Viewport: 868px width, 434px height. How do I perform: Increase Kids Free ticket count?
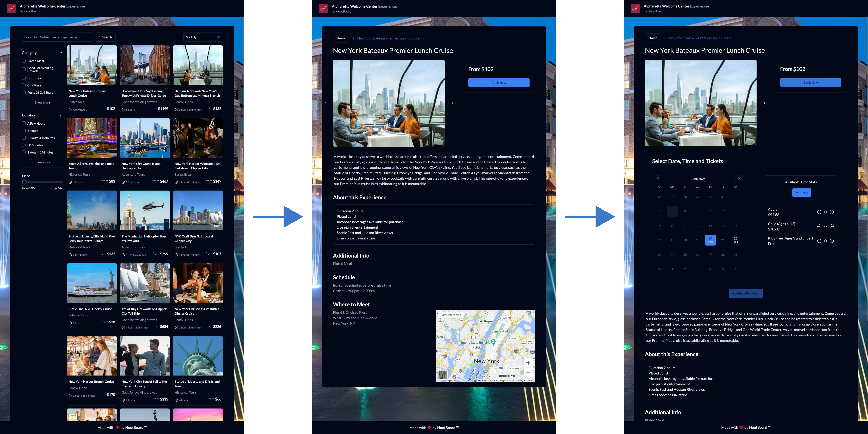point(832,241)
